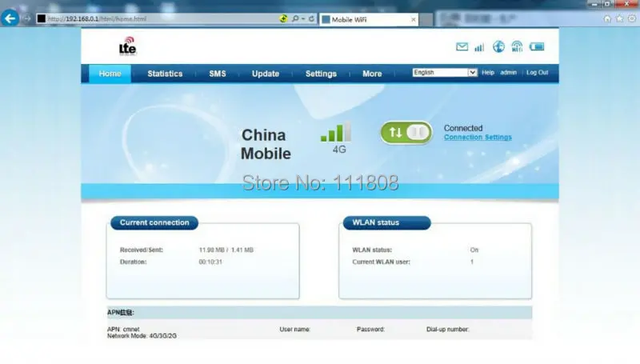Click the Log Out link
640x364 pixels.
537,73
